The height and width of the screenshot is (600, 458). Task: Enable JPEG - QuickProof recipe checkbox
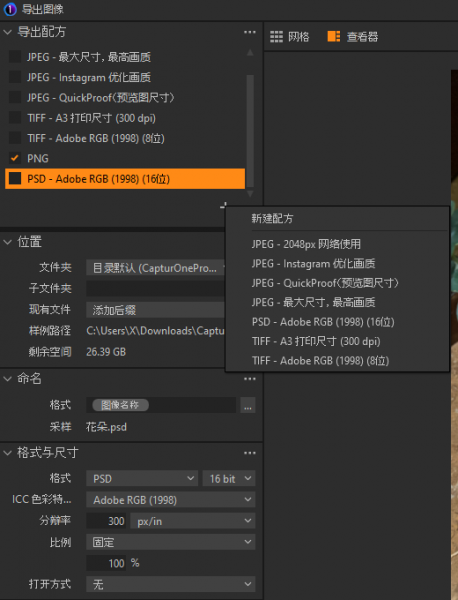click(x=15, y=97)
